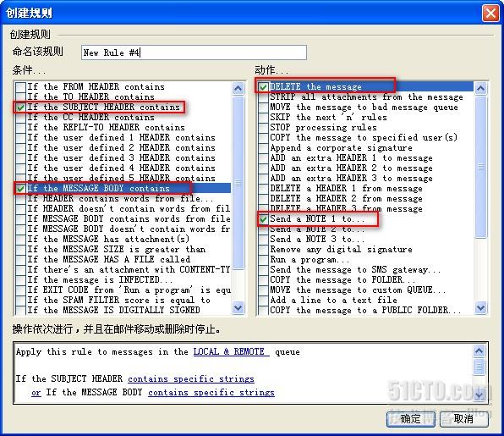Image resolution: width=504 pixels, height=436 pixels.
Task: Click the conditions list scrollbar thumb
Action: 238,182
